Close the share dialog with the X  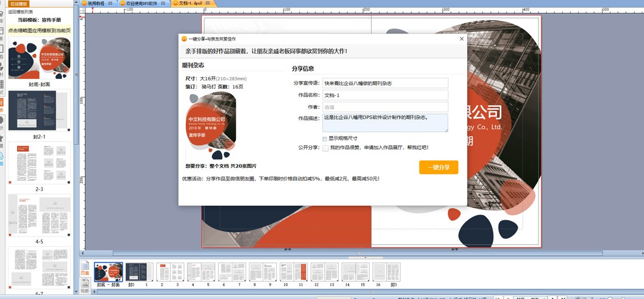tap(462, 39)
